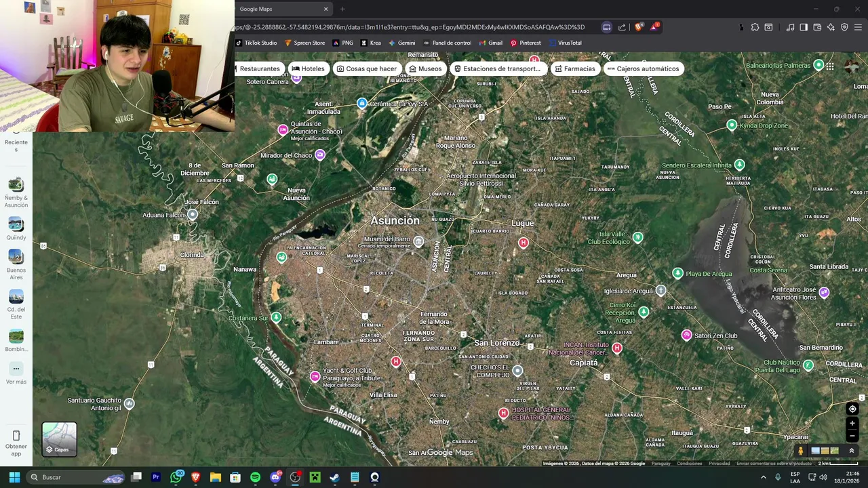
Task: Open Spotify from the taskbar
Action: [x=255, y=477]
